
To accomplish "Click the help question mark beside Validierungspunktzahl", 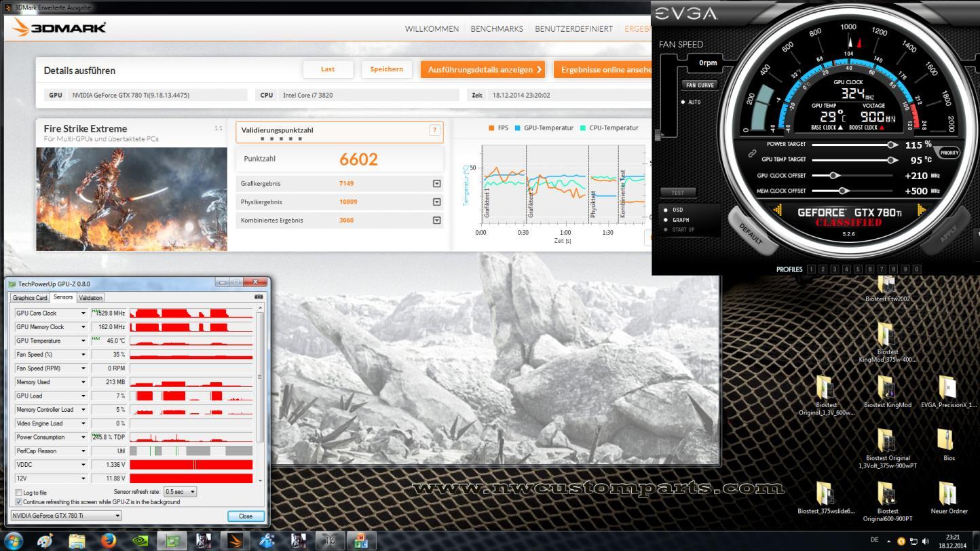I will 434,130.
